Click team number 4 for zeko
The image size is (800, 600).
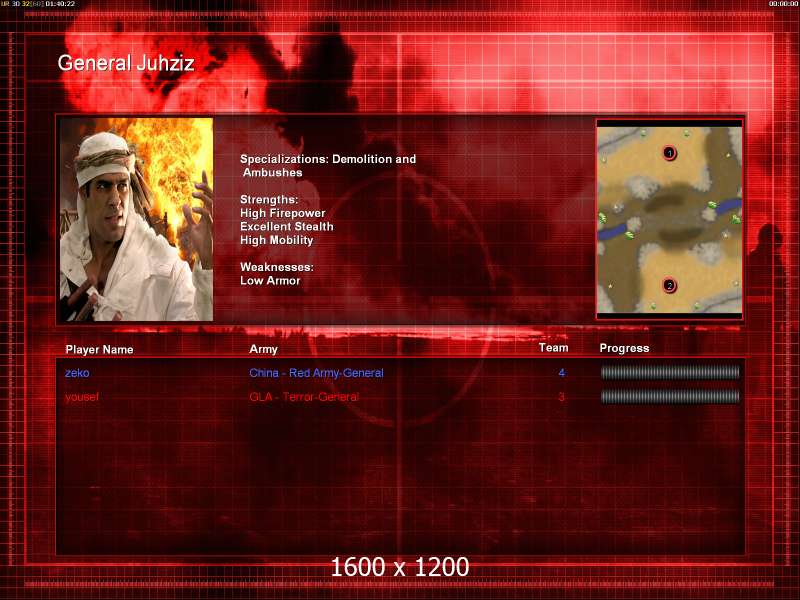coord(562,373)
